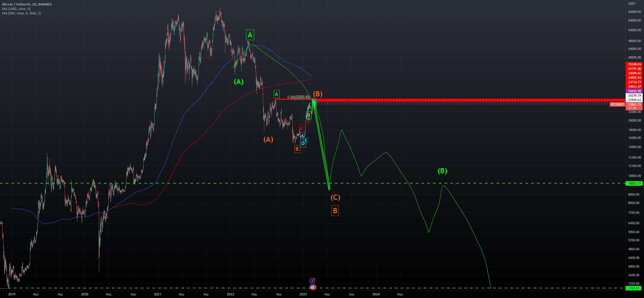Click the US flag economic event icon

312,287
